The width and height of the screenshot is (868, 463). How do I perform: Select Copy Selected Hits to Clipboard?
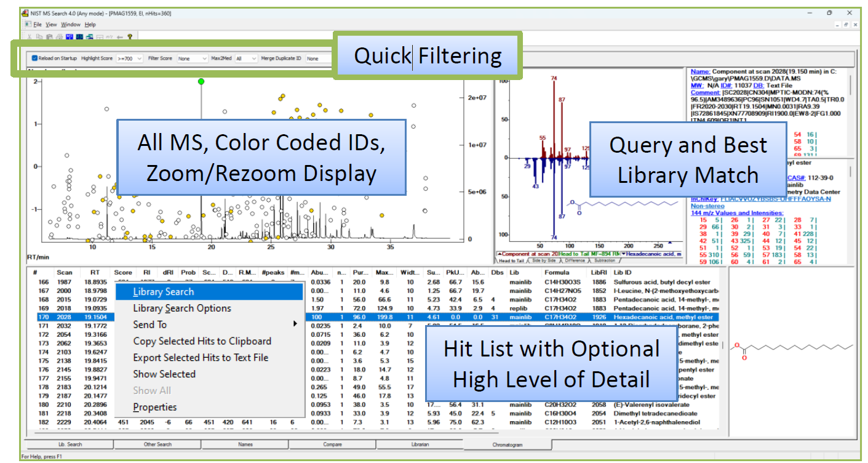point(209,341)
